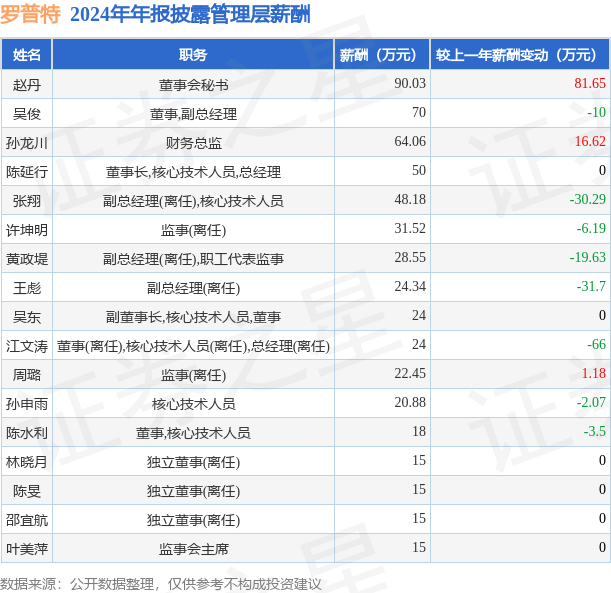Viewport: 611px width, 593px height.
Task: Click the red change value 16.62
Action: 590,141
